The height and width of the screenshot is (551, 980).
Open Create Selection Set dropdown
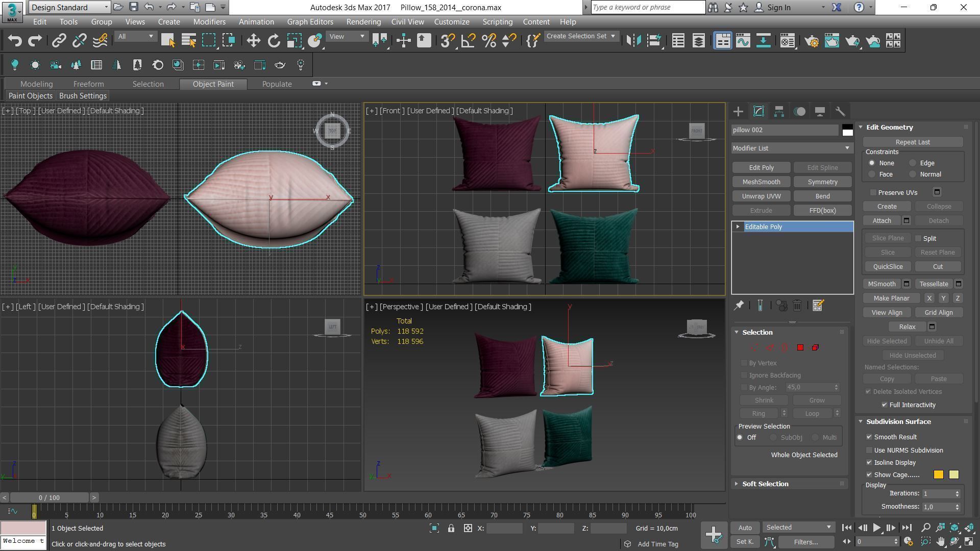pos(581,36)
